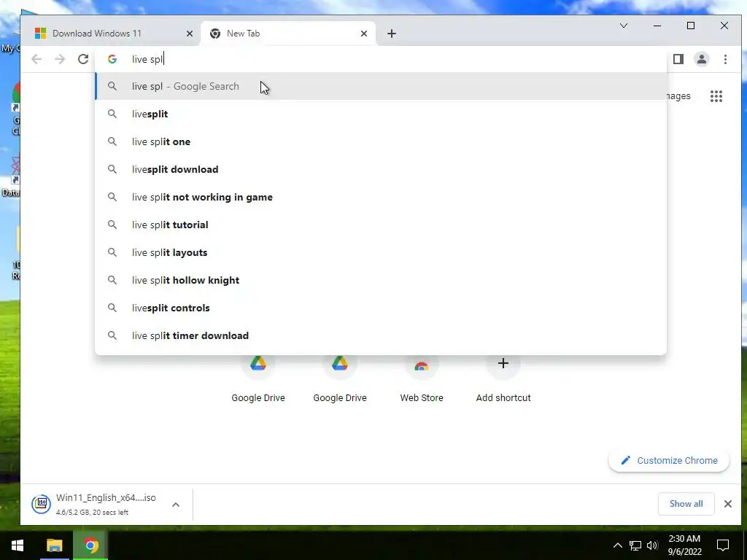Open taskbar clock and date
747x560 pixels.
coord(684,545)
